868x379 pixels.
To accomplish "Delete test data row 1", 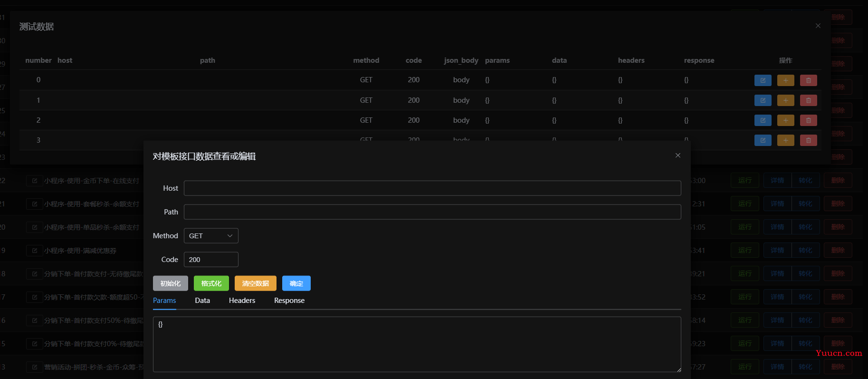I will tap(808, 100).
